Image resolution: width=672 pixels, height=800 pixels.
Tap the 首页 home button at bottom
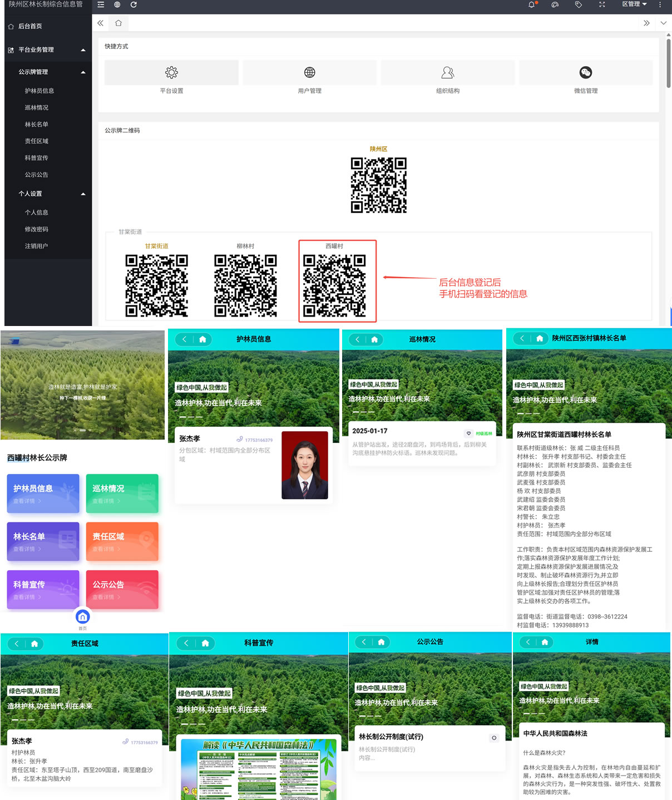point(82,617)
